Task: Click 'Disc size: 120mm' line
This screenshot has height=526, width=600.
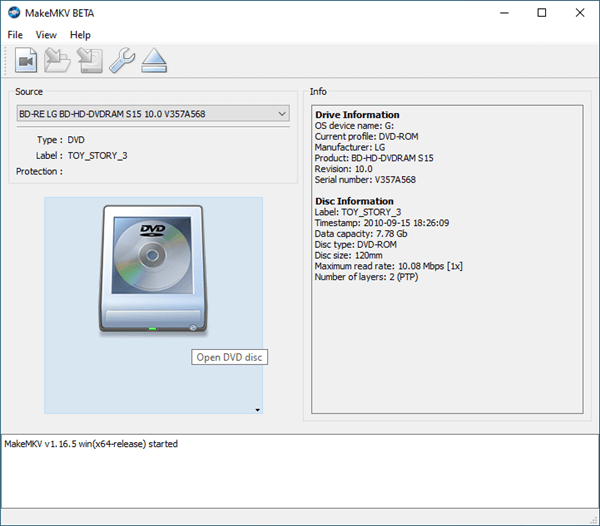Action: [x=348, y=255]
